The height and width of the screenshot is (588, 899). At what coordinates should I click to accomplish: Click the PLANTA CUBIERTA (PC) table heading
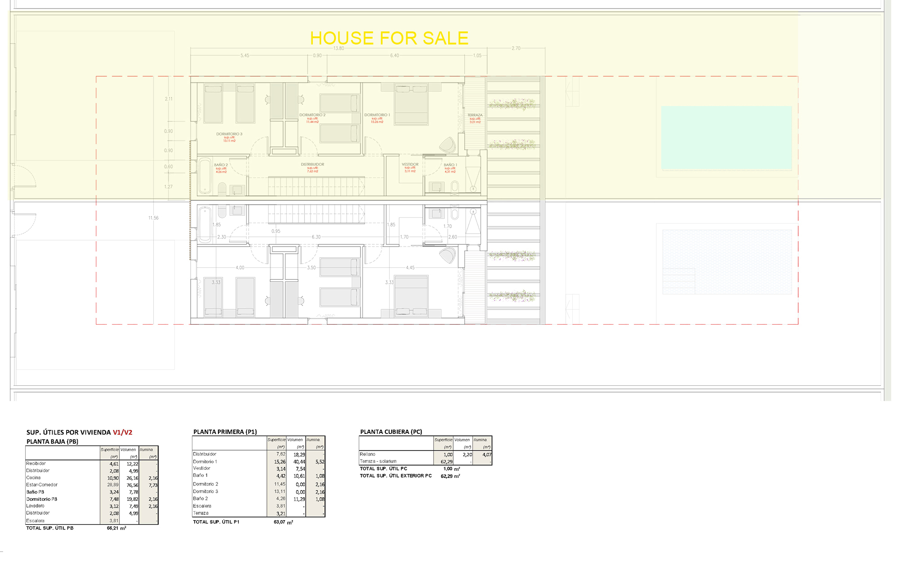[391, 432]
